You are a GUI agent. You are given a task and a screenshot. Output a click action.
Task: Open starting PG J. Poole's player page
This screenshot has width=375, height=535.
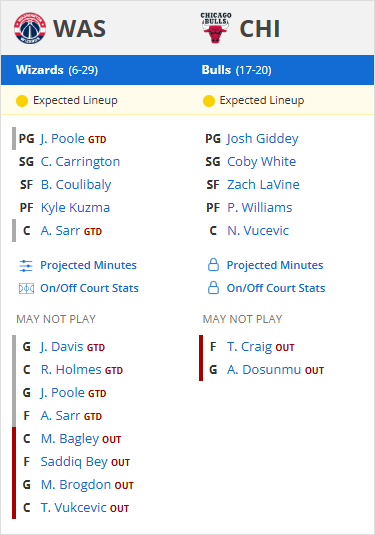62,139
